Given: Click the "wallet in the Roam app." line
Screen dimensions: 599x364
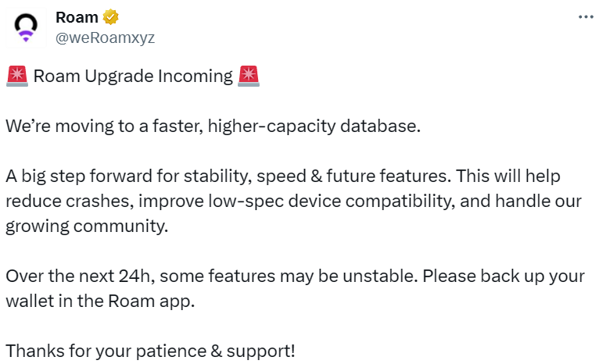Looking at the screenshot, I should tap(99, 302).
